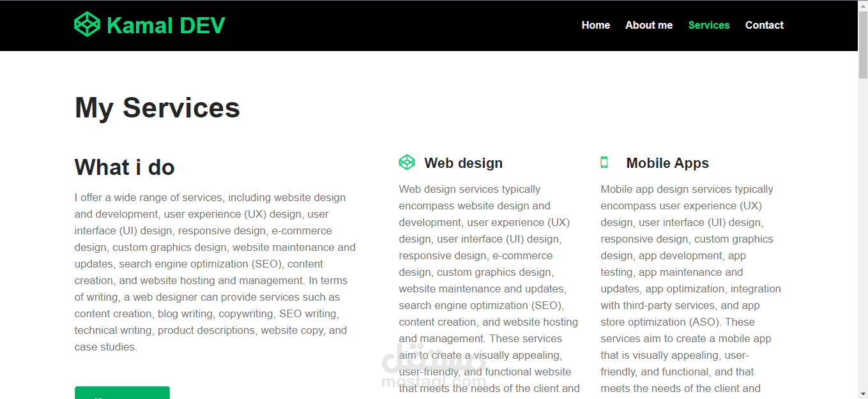Image resolution: width=868 pixels, height=399 pixels.
Task: Click the paragraph starting 'I offer a wide range'
Action: 215,272
